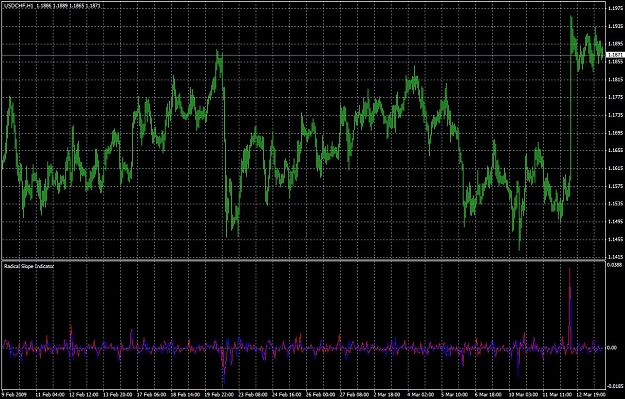Click the 1.1415 price axis label

click(616, 257)
